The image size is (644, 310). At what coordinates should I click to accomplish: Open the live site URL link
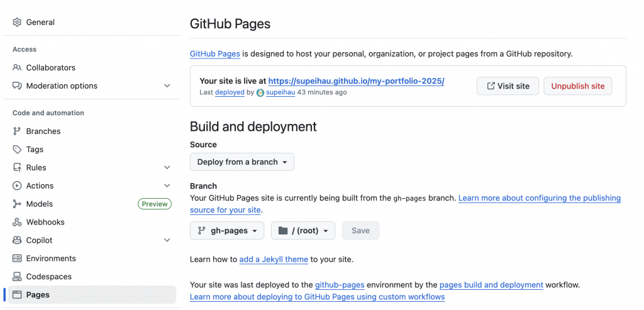(x=356, y=81)
